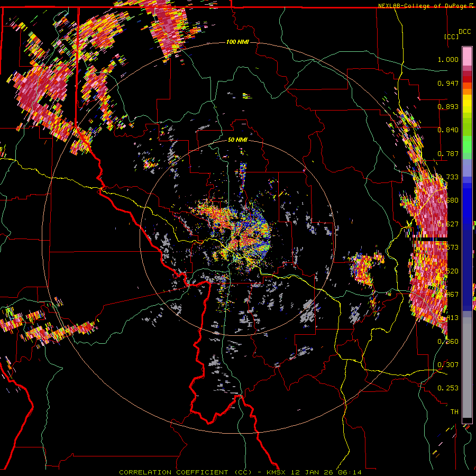Click the TH label near the legend bottom
476x476 pixels.
(454, 411)
